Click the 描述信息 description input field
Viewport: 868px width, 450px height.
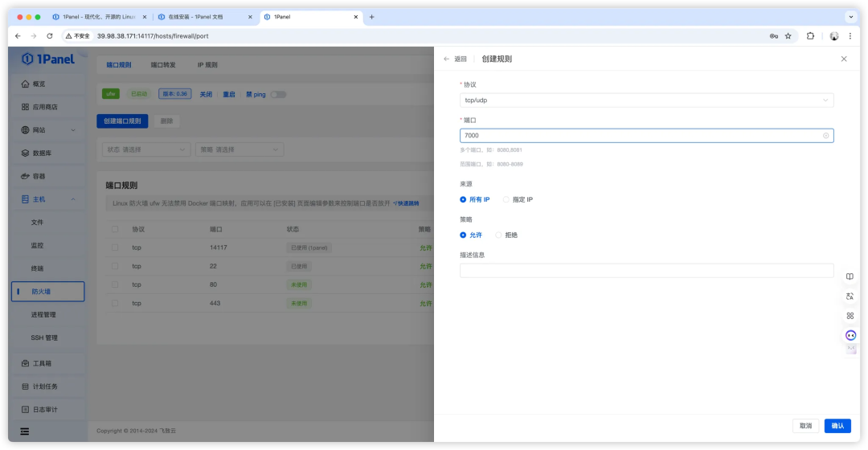point(646,271)
